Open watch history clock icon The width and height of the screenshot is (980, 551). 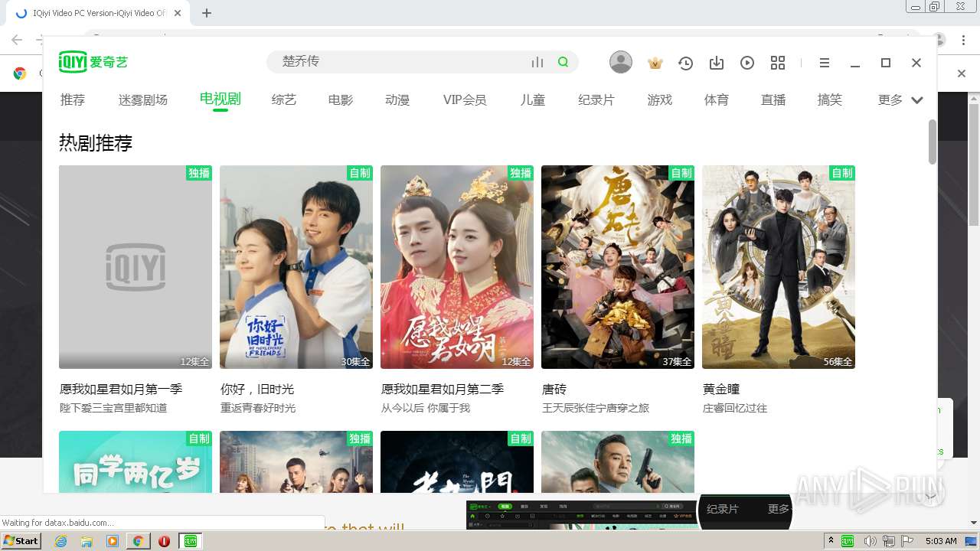click(x=685, y=64)
